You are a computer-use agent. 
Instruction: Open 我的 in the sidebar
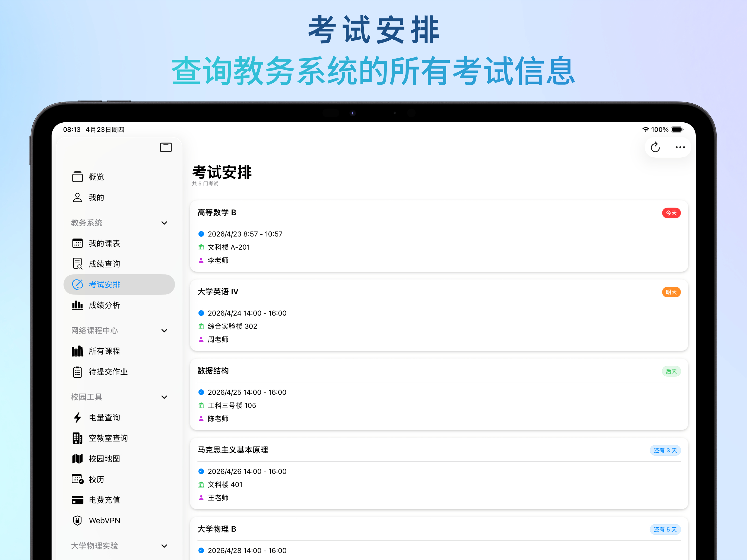click(119, 198)
